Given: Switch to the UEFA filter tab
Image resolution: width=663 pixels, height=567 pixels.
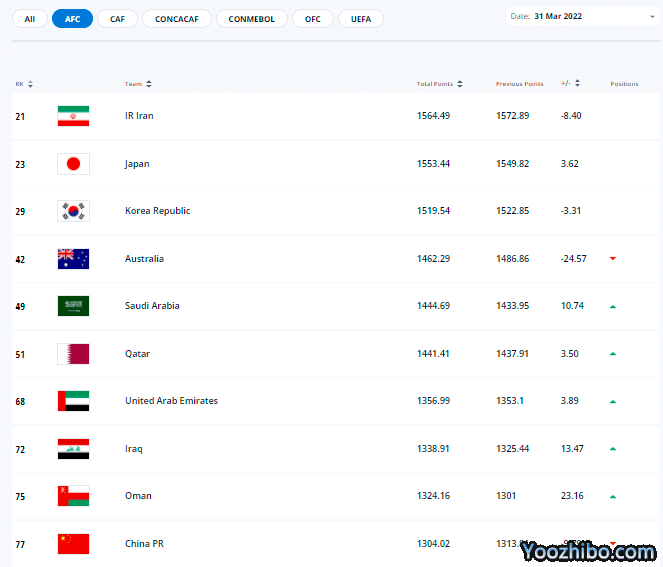Looking at the screenshot, I should point(360,19).
